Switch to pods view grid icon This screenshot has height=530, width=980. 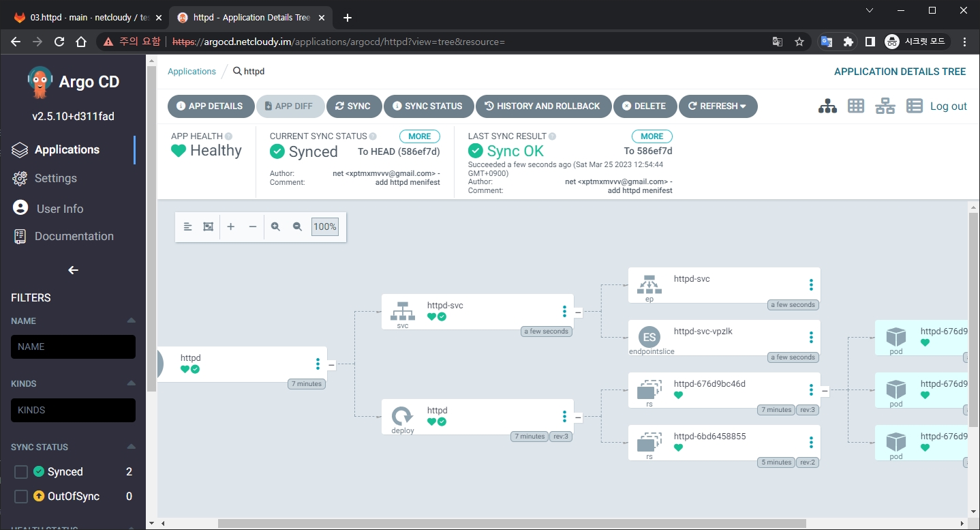(x=856, y=106)
